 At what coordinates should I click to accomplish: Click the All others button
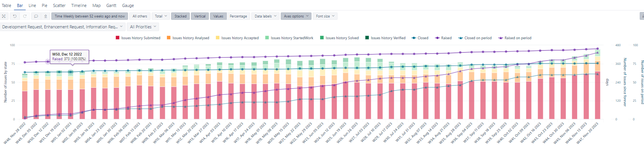pyautogui.click(x=140, y=16)
